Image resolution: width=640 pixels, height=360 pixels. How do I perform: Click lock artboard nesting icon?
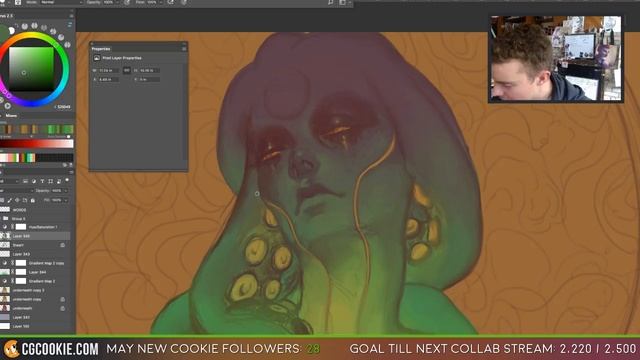(25, 200)
